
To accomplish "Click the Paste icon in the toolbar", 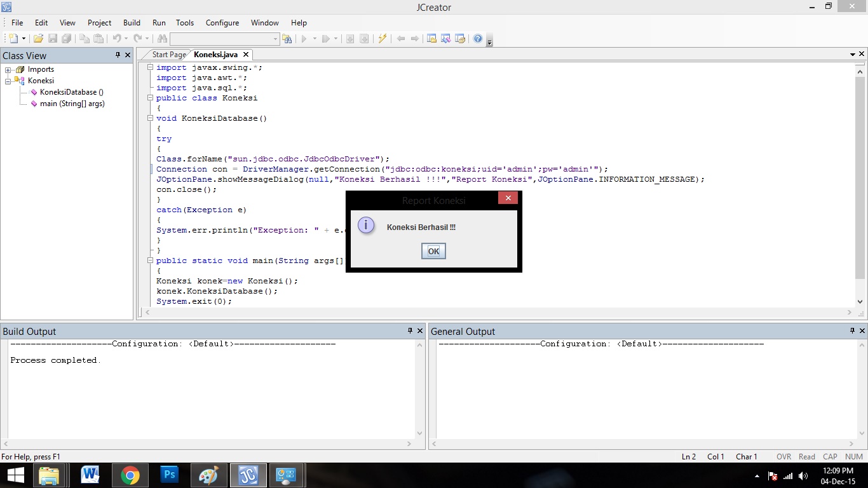I will tap(100, 39).
